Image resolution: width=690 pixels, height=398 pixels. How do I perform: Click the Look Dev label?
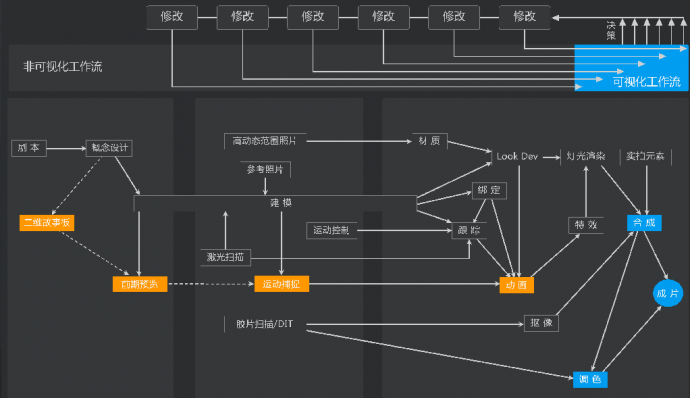tap(517, 156)
